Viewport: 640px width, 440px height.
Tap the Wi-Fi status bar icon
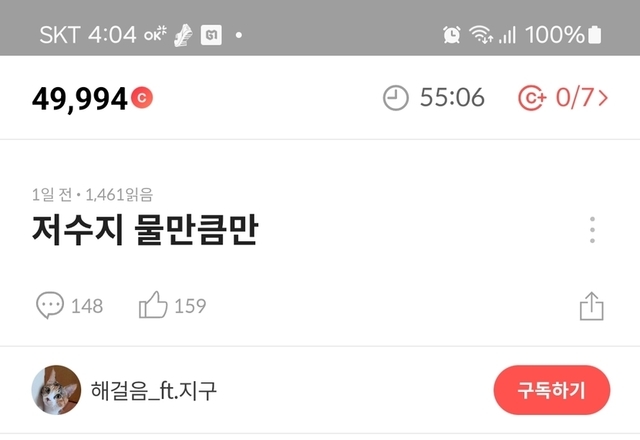(481, 34)
